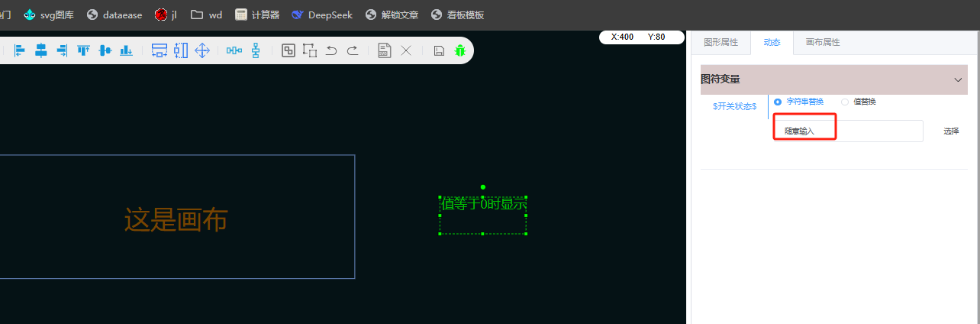Screen dimensions: 980x324
Task: Click the rotation handle above selected element
Action: click(x=483, y=187)
